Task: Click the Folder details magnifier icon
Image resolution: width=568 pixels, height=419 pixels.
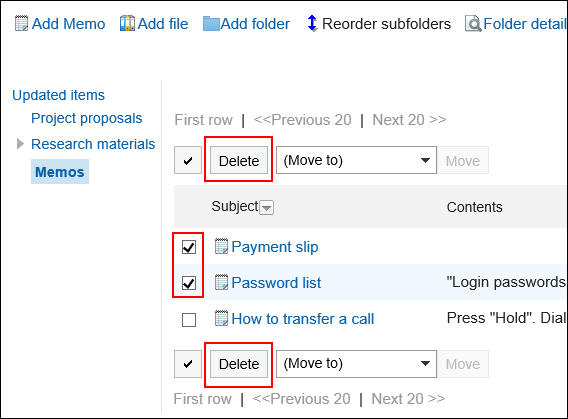Action: point(473,24)
